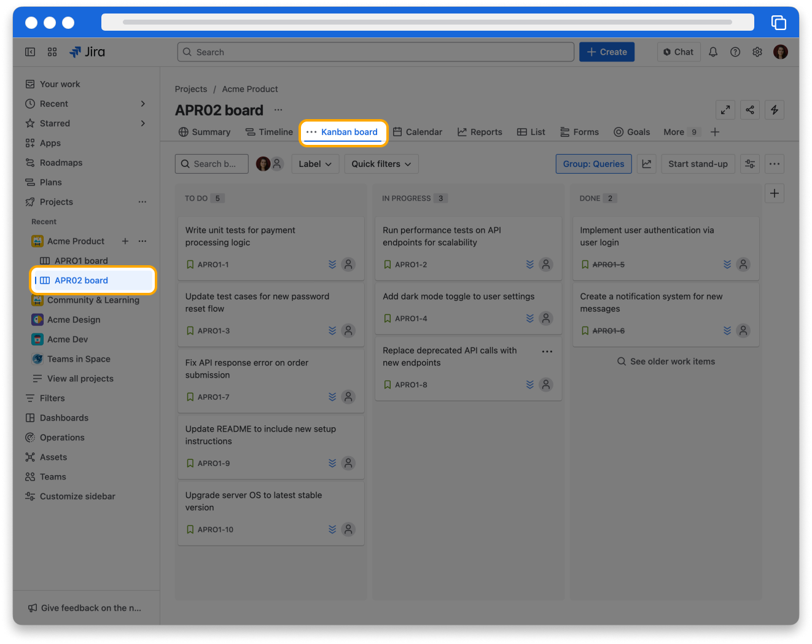Open Community & Learning project
Screen dimensions: 812x644
click(92, 300)
